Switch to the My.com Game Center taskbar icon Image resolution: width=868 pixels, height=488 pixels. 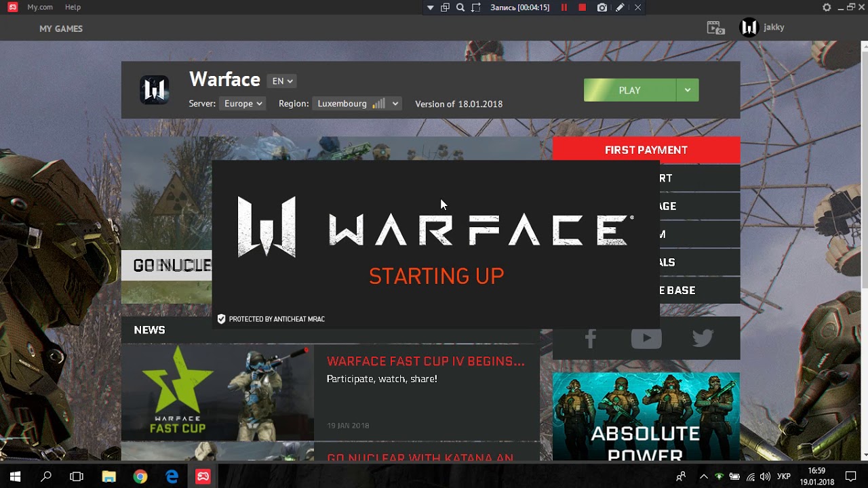point(203,476)
